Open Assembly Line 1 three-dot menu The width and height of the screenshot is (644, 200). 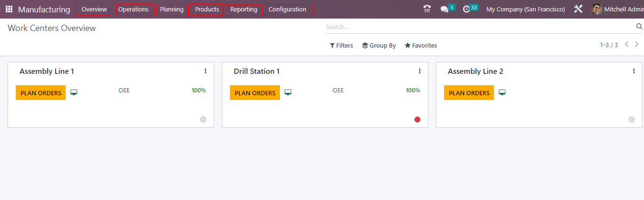point(206,71)
